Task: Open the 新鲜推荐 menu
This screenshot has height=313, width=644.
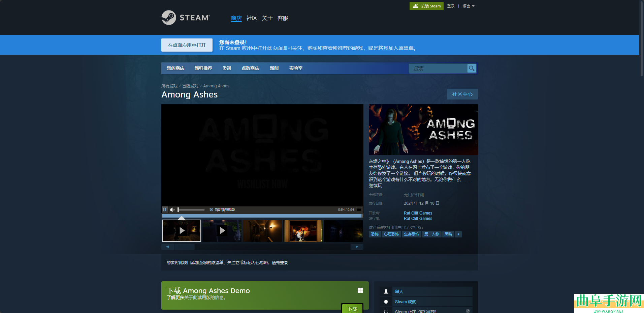Action: [203, 68]
